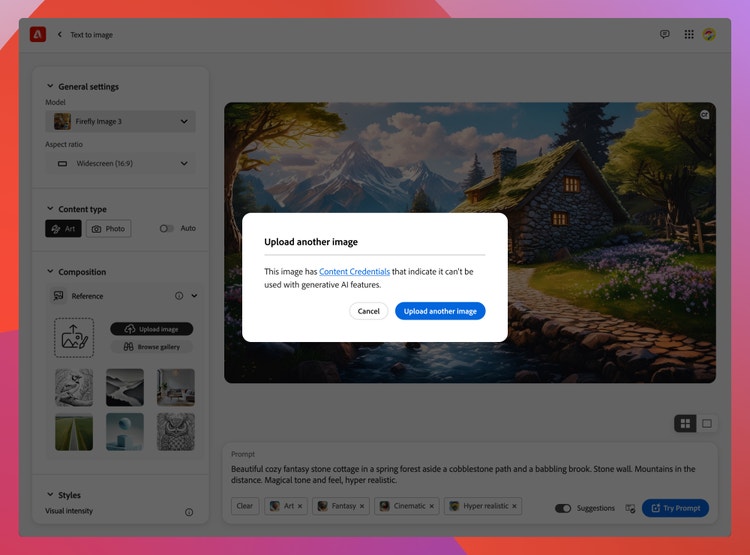Toggle the Suggestions switch

tap(563, 508)
